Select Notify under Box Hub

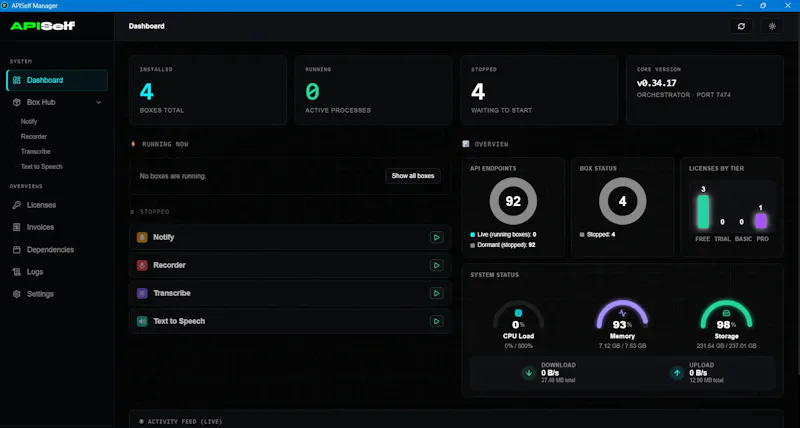pos(29,121)
